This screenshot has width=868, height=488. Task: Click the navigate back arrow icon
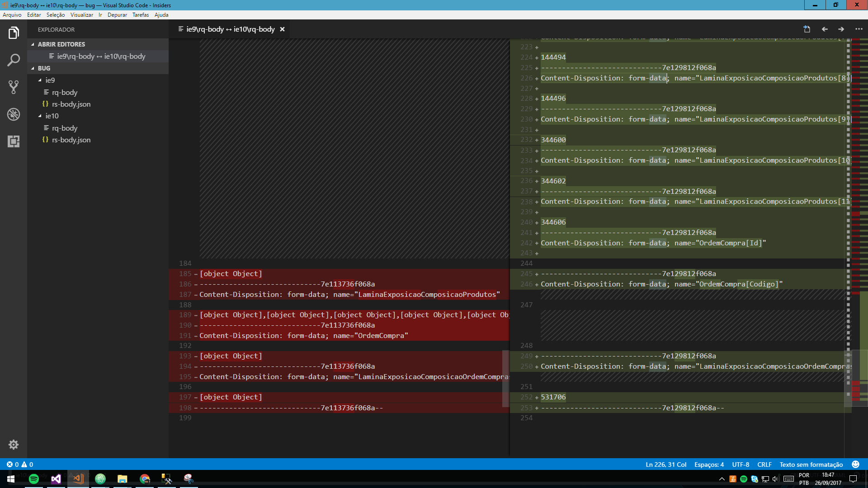(825, 29)
